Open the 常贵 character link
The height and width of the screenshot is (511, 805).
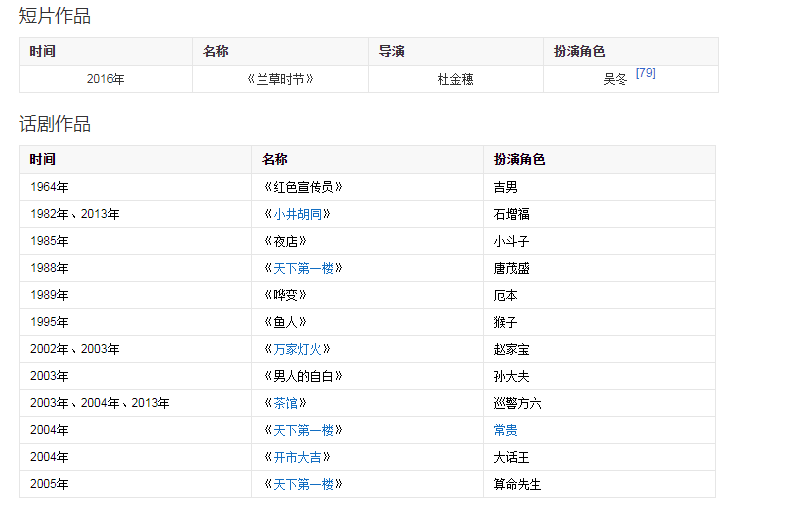pos(505,430)
